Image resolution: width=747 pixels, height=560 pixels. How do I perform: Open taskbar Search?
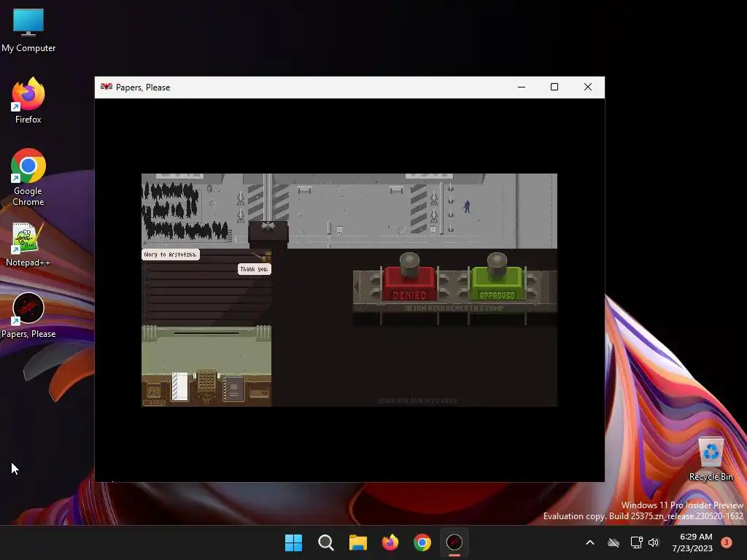point(326,542)
